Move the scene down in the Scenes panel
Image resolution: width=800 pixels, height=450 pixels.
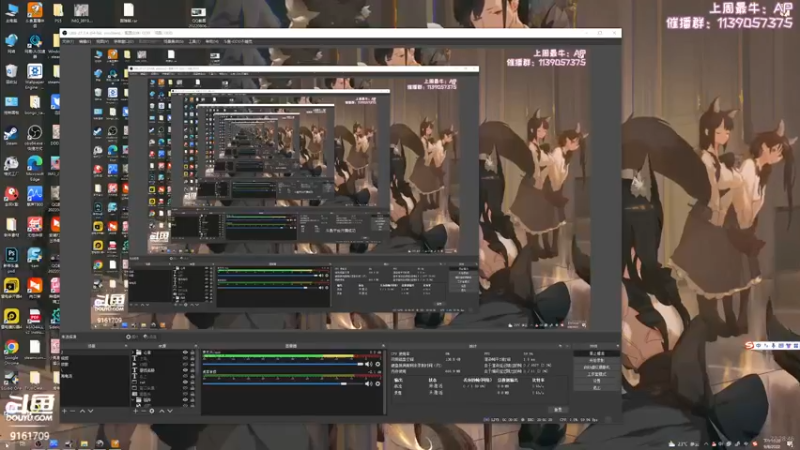91,411
